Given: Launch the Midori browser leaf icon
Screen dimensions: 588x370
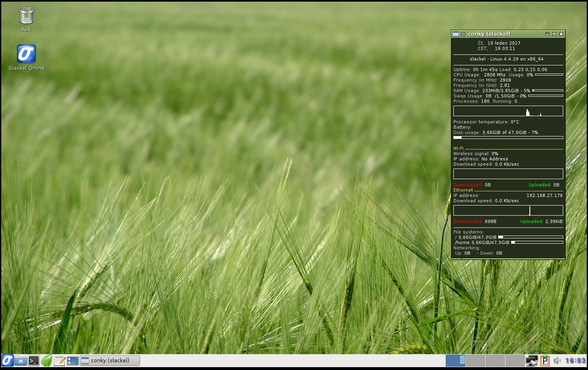Looking at the screenshot, I should 47,360.
